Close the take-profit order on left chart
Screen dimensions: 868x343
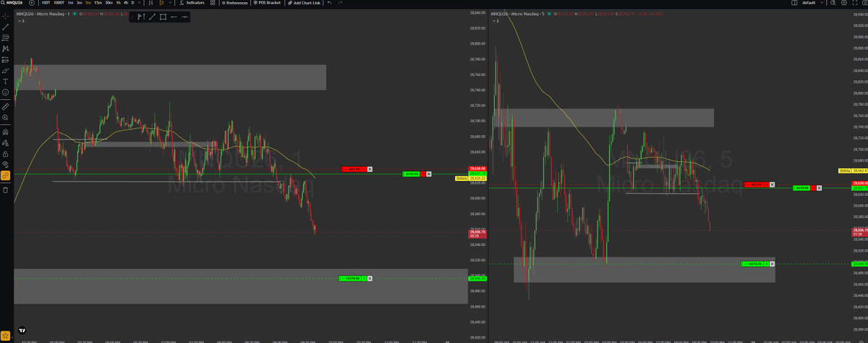[370, 279]
